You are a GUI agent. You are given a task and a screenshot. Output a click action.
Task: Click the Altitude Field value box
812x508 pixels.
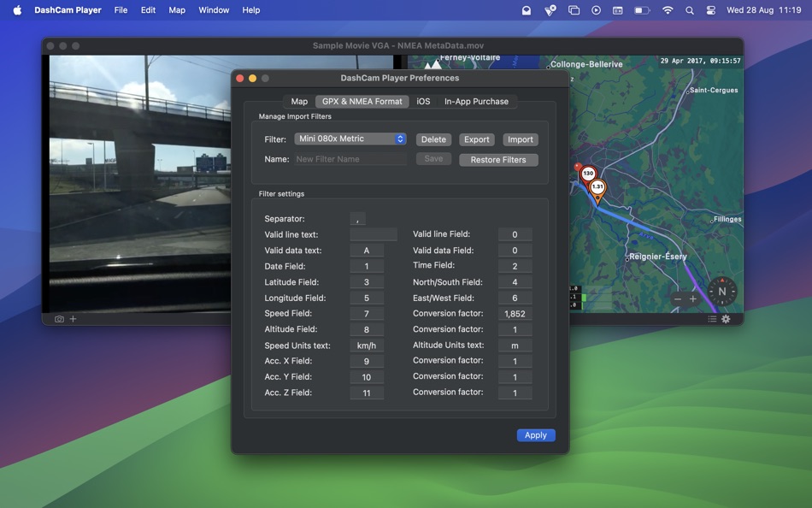(367, 329)
